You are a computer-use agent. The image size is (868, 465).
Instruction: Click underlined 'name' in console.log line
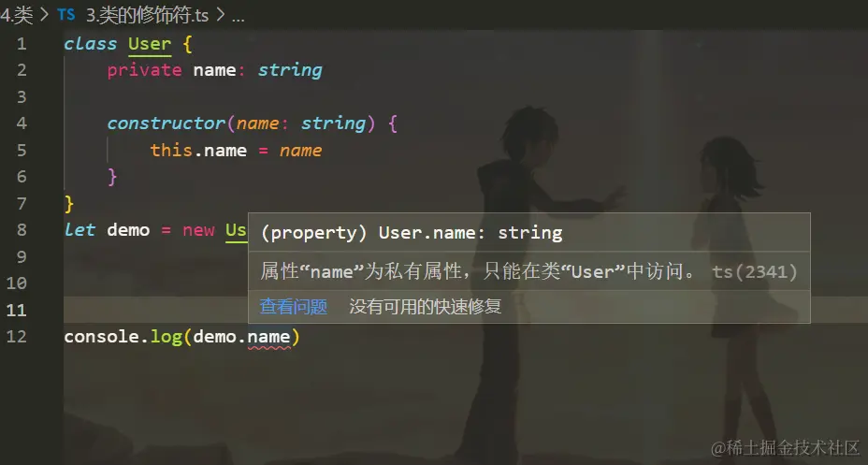pyautogui.click(x=268, y=337)
